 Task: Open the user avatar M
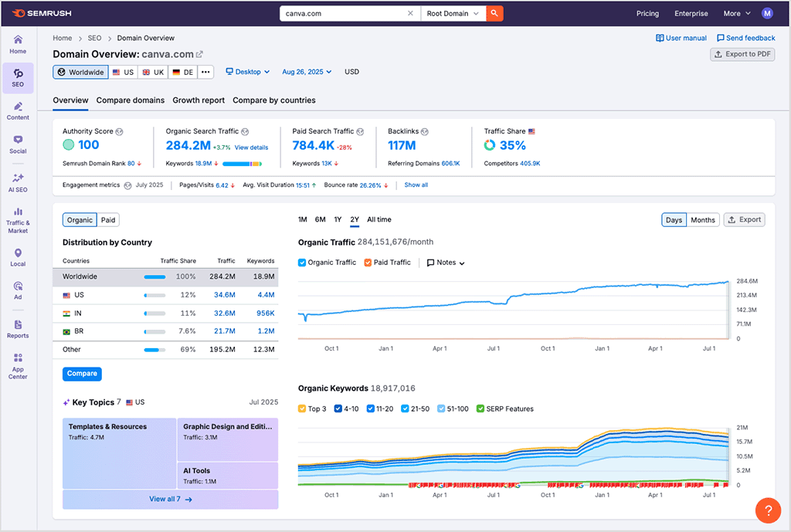click(x=767, y=14)
